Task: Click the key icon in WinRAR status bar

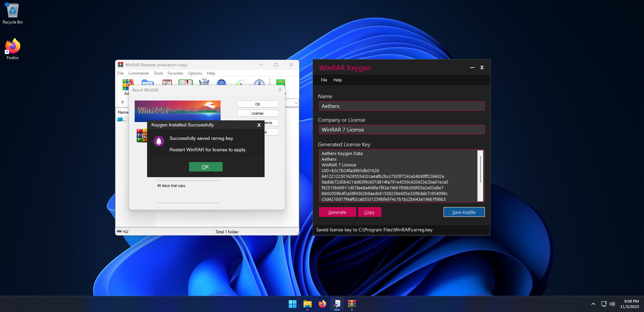Action: tap(126, 231)
